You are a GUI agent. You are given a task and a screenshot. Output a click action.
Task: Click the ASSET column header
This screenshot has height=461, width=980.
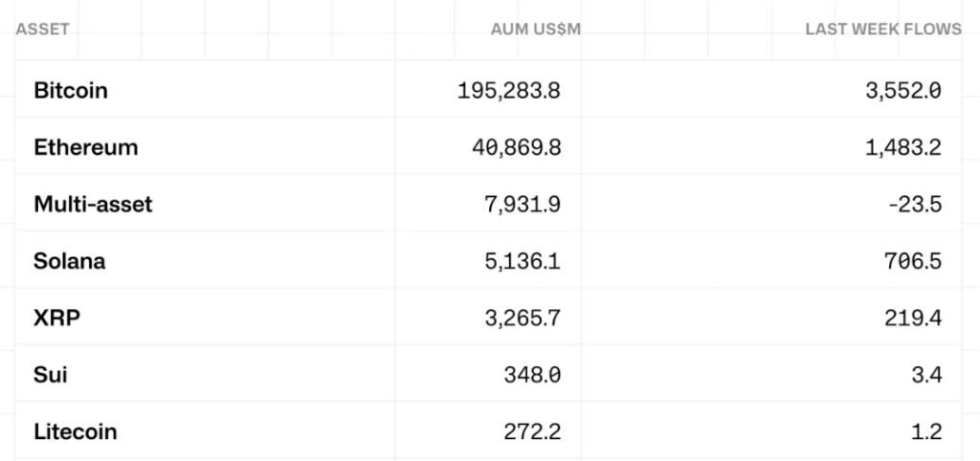42,30
